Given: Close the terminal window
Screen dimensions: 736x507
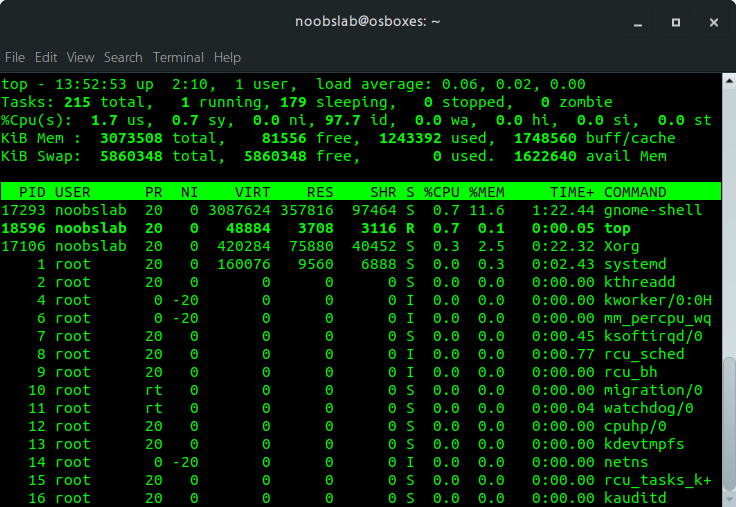Looking at the screenshot, I should click(714, 23).
